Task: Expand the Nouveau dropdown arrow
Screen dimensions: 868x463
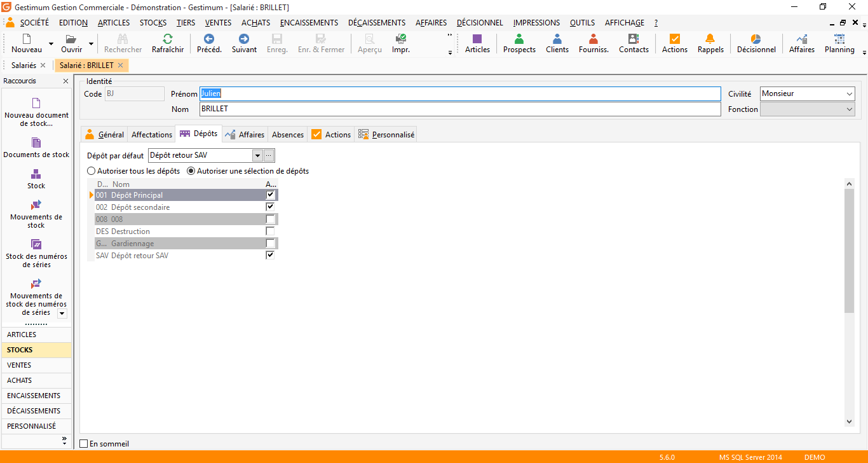Action: click(50, 45)
